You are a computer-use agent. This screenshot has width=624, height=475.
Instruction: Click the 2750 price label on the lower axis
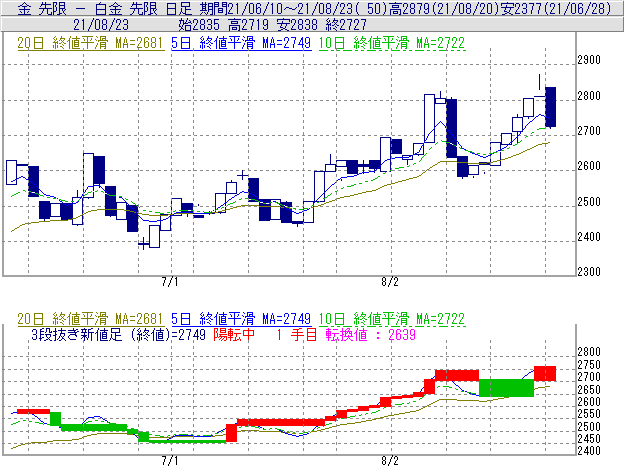[x=589, y=364]
